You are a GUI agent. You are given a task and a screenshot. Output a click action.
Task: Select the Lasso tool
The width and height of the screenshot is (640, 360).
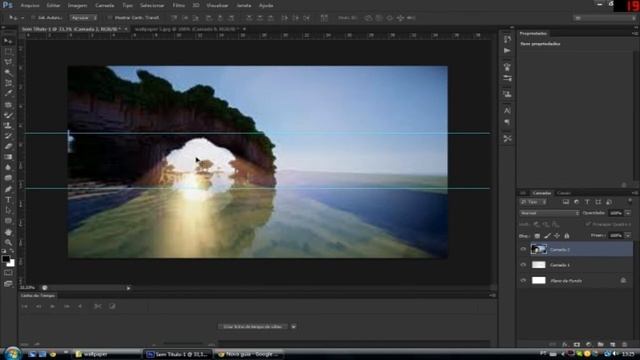point(8,62)
